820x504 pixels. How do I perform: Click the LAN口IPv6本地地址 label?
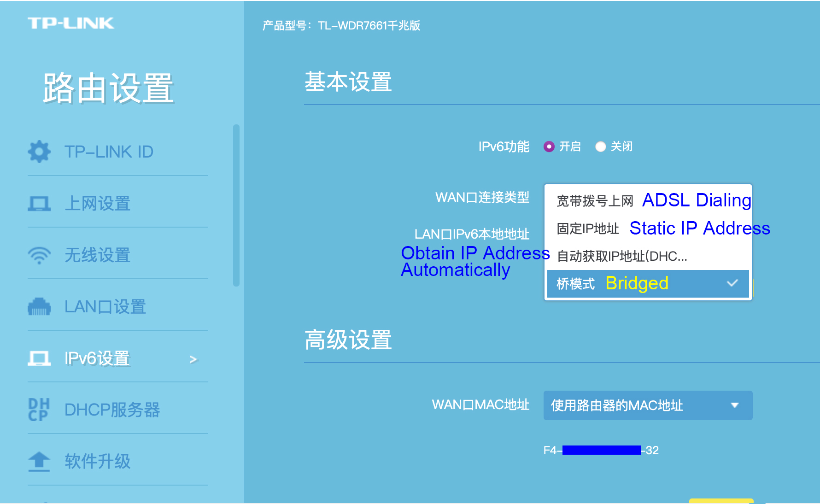472,234
